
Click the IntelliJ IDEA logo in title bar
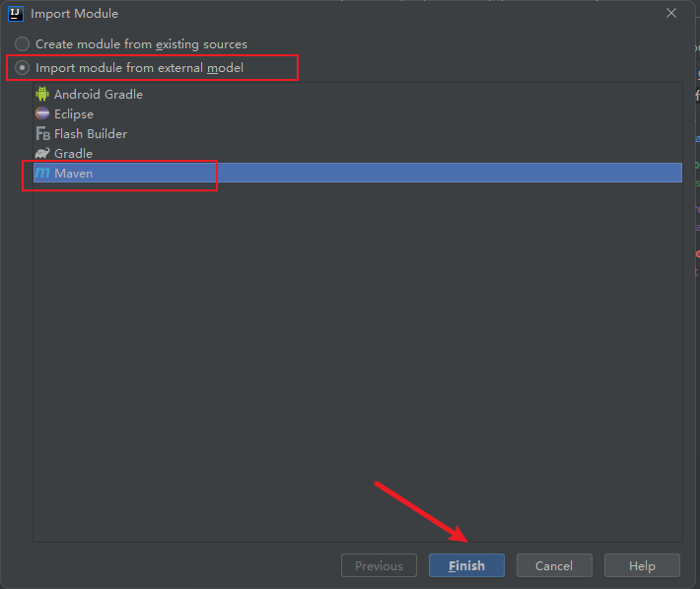coord(16,14)
